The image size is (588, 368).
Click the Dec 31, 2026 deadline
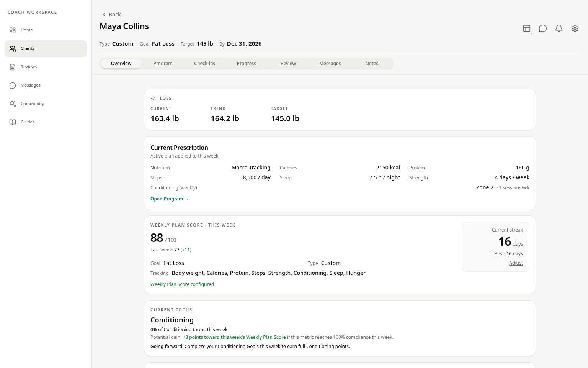[244, 44]
